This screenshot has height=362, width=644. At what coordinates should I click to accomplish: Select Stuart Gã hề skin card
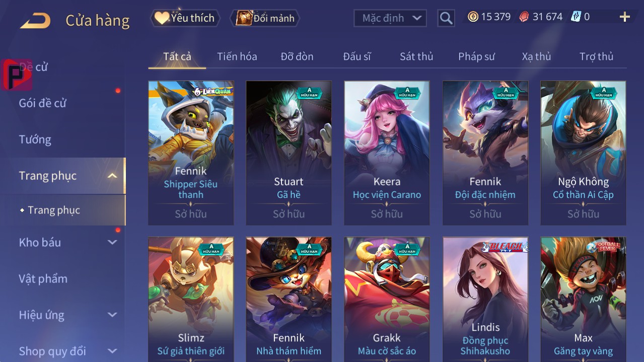289,153
